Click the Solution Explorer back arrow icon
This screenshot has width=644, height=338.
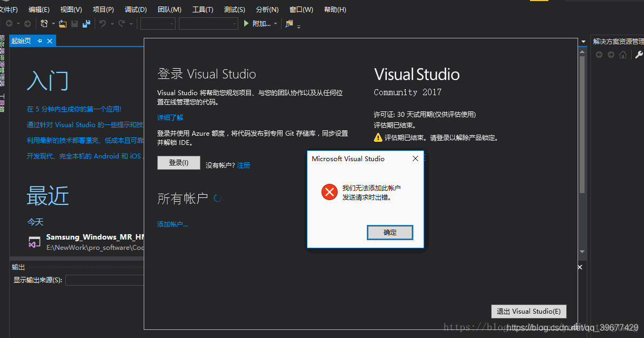(x=599, y=55)
